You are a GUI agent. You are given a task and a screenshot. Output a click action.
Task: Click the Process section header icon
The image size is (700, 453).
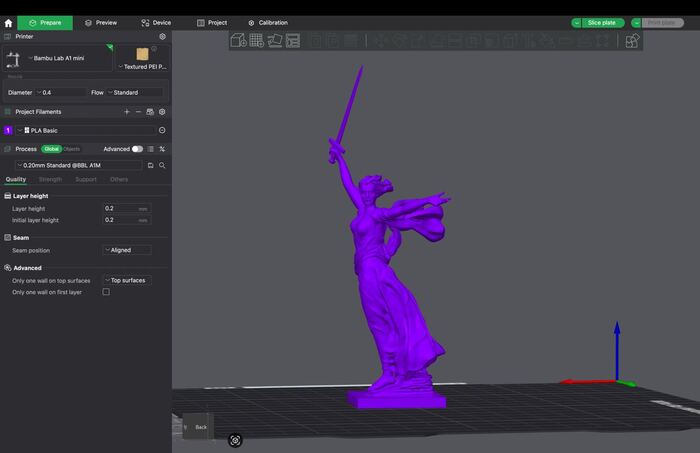point(8,149)
